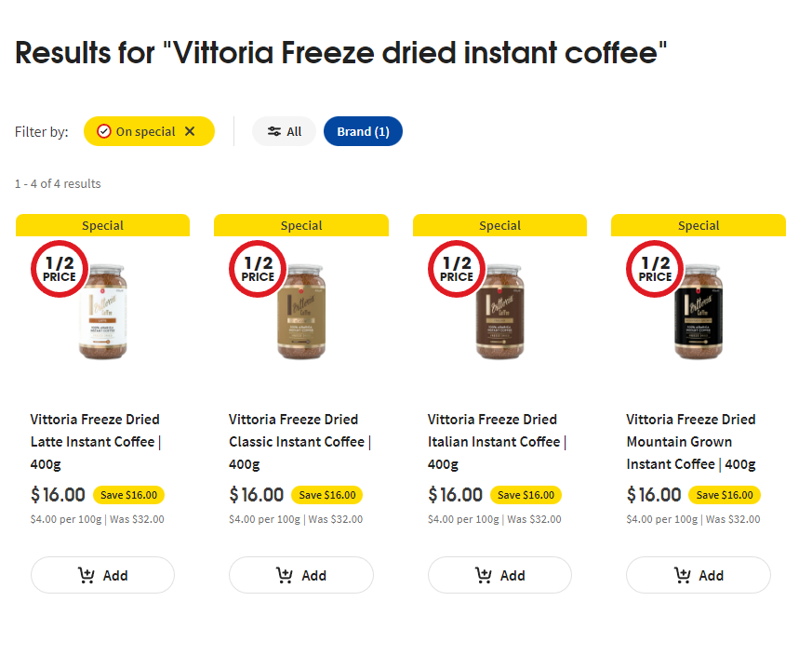Open Vittoria Freeze Dried Classic product link

pos(300,442)
